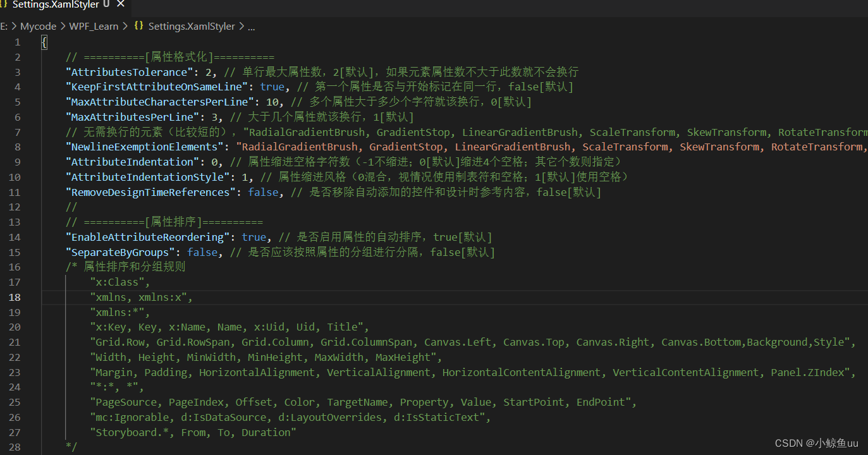Screen dimensions: 868x455
Task: Click the E: drive breadcrumb entry
Action: pyautogui.click(x=5, y=26)
